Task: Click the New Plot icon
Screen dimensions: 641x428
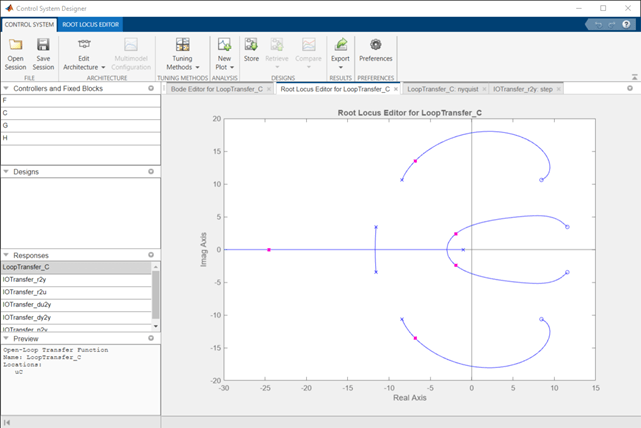Action: click(224, 45)
